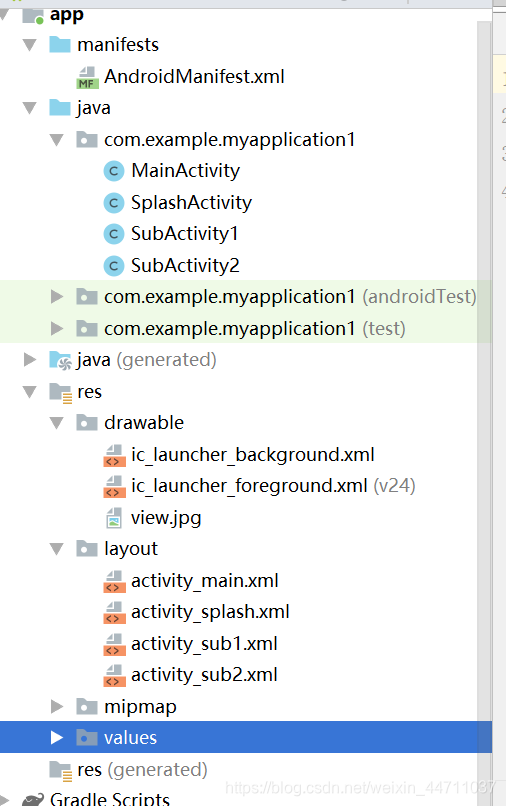Screen dimensions: 506x806
Task: Click the (test) package folder icon
Action: pyautogui.click(x=87, y=328)
